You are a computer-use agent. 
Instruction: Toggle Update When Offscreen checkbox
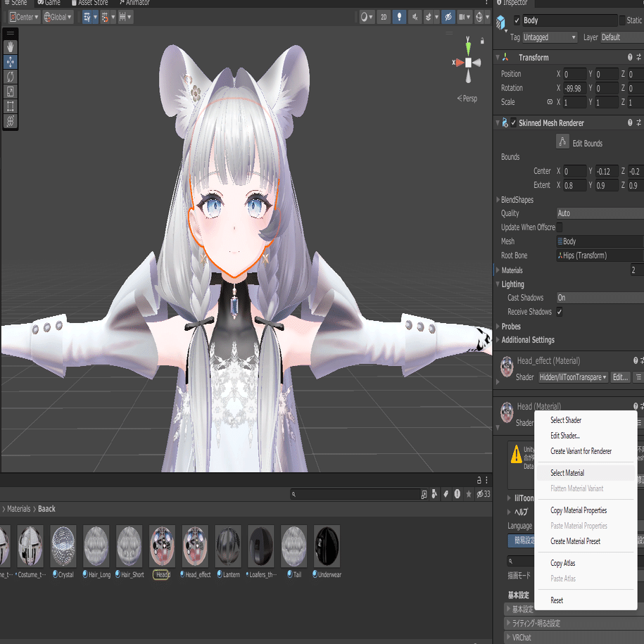[560, 227]
